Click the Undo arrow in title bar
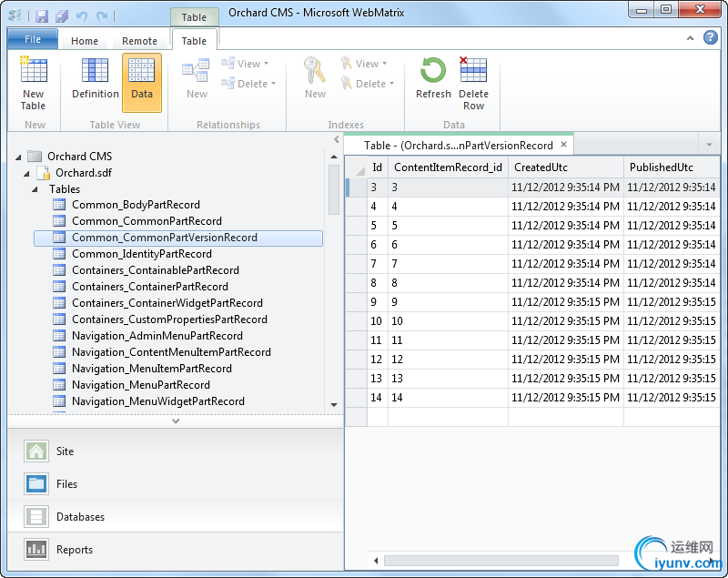The height and width of the screenshot is (578, 728). point(82,16)
